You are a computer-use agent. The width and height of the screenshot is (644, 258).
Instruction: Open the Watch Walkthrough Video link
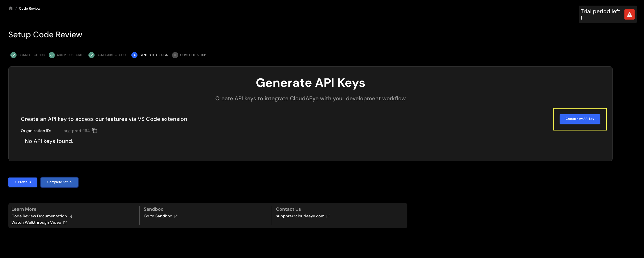click(x=36, y=222)
